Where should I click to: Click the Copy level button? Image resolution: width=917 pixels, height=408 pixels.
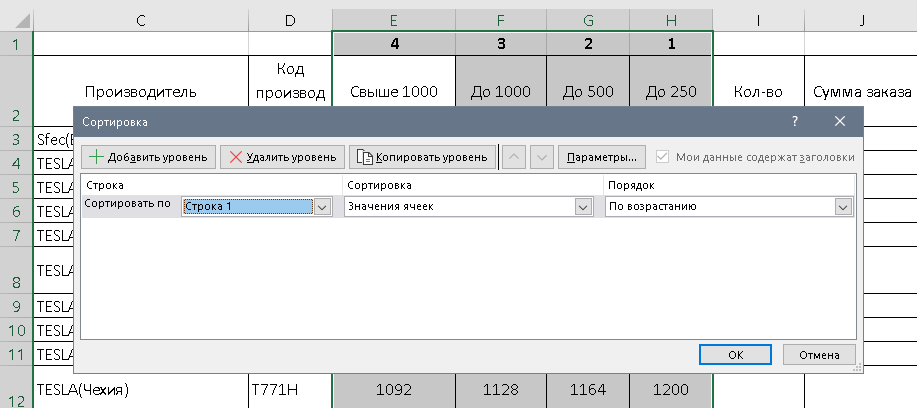tap(422, 157)
